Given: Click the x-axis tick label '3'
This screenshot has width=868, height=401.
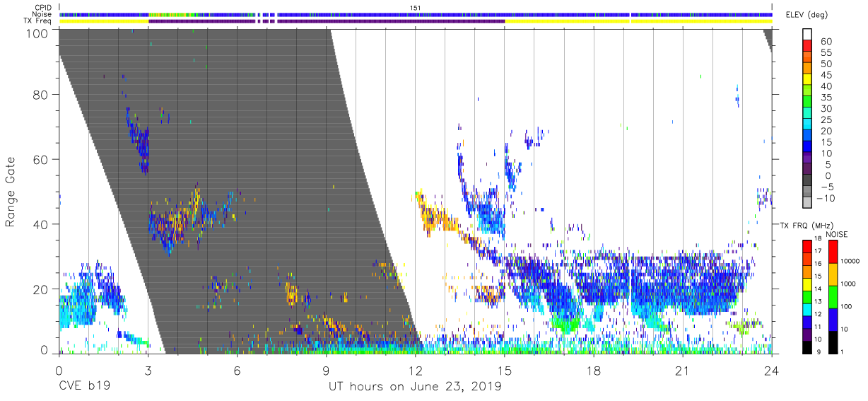Looking at the screenshot, I should click(x=148, y=370).
